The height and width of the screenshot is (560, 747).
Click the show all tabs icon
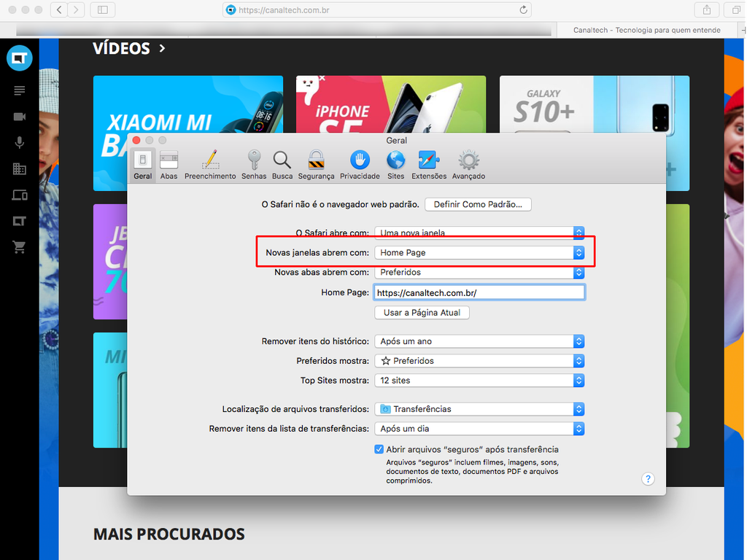(x=735, y=10)
